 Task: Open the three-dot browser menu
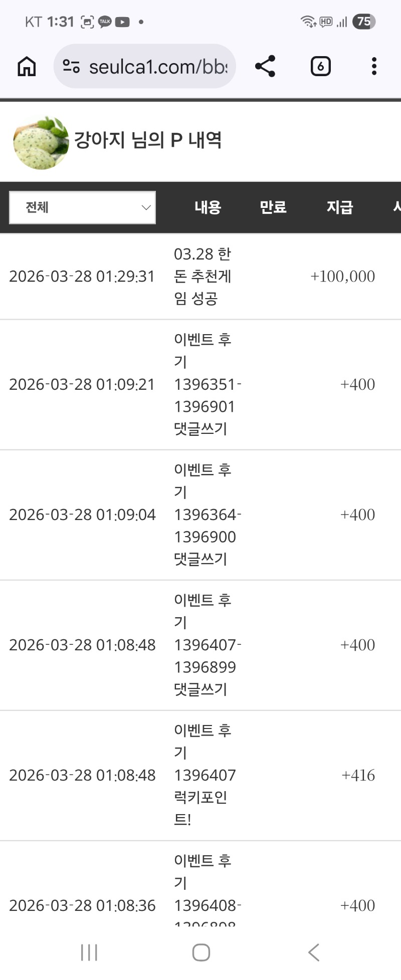click(x=374, y=66)
